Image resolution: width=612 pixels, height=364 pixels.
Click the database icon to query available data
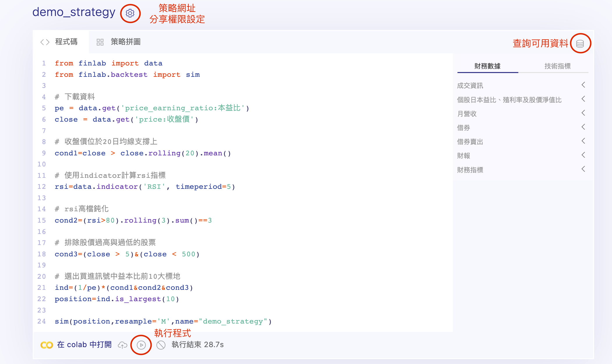[x=580, y=44]
